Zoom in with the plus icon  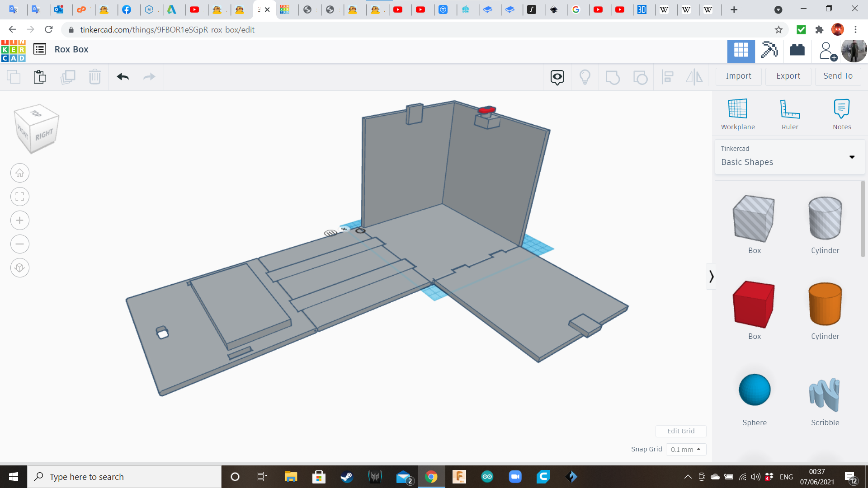tap(20, 221)
